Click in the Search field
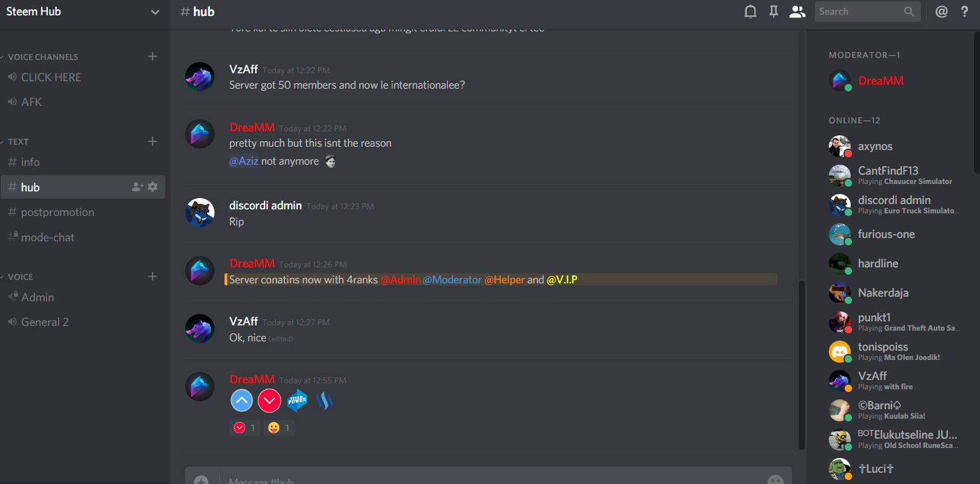This screenshot has width=980, height=484. tap(859, 11)
